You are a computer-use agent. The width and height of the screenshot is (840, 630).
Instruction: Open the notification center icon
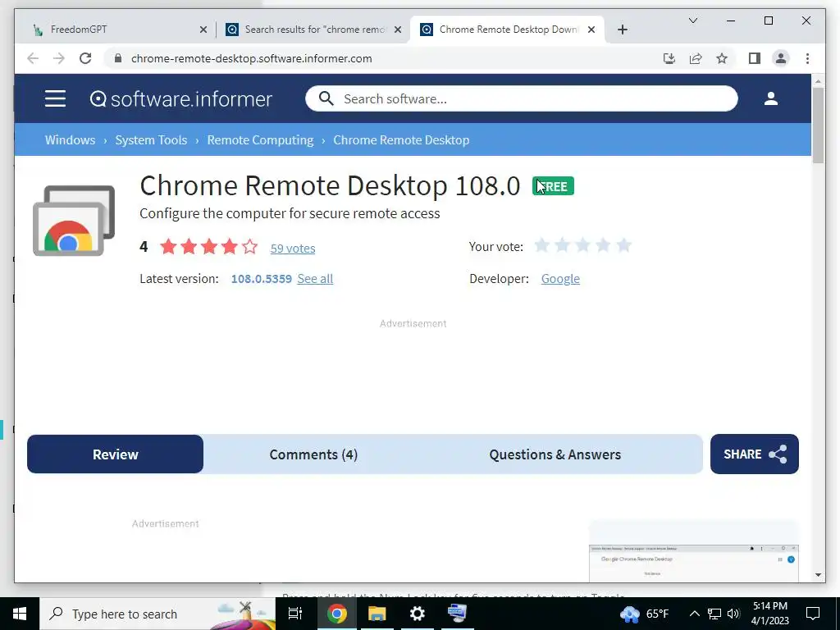813,614
